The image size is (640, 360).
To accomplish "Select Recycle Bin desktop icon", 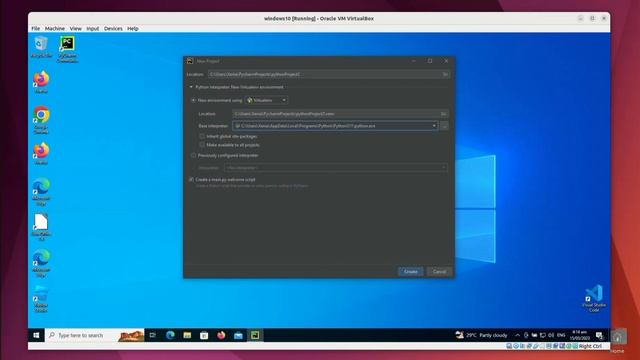I will click(x=41, y=47).
